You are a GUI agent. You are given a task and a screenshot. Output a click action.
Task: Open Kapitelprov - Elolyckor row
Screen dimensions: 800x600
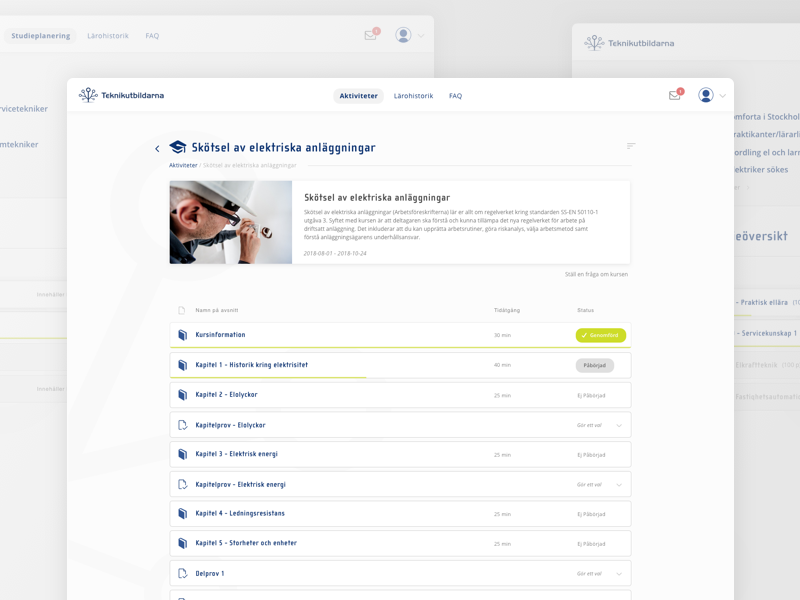(x=400, y=425)
